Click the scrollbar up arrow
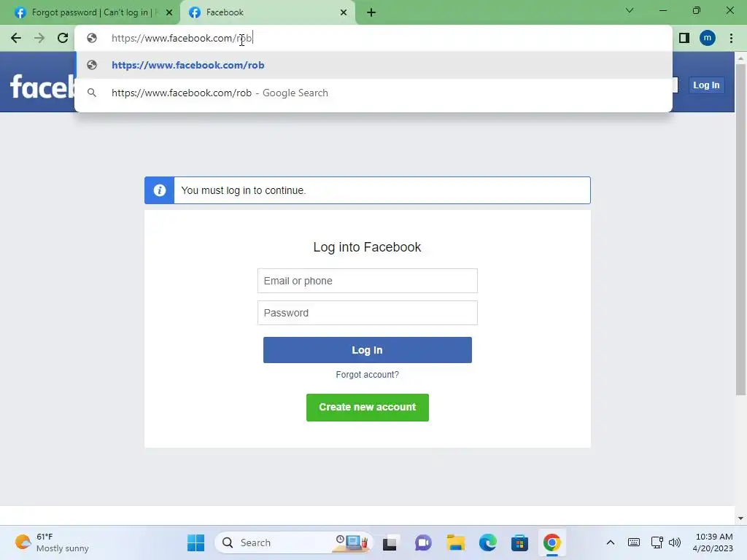Image resolution: width=747 pixels, height=560 pixels. pyautogui.click(x=740, y=58)
